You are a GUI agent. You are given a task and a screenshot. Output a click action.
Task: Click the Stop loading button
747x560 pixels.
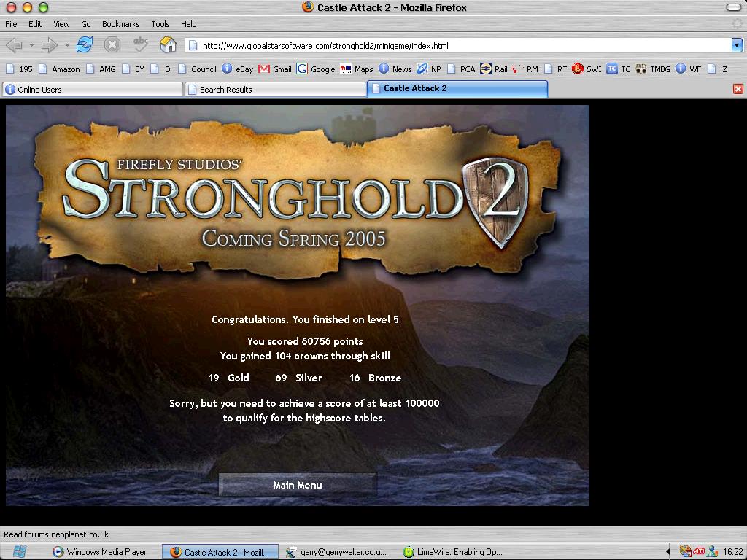[112, 45]
